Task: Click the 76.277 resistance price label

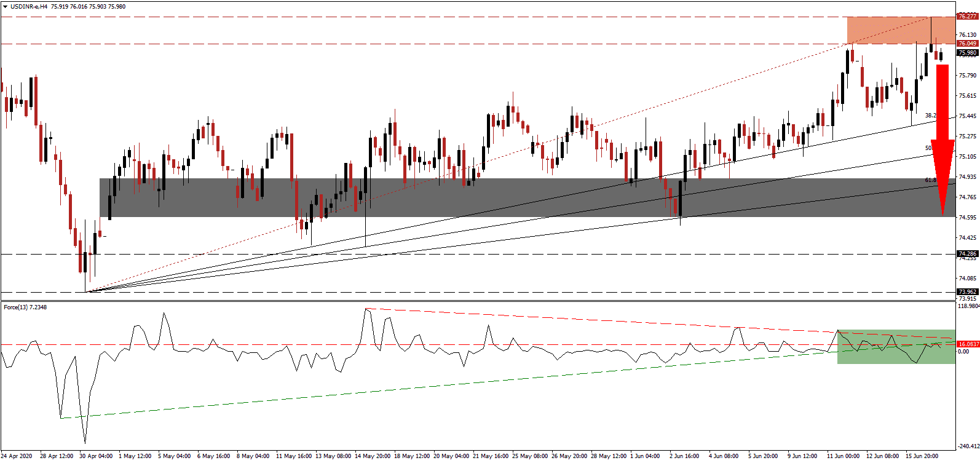Action: click(968, 17)
